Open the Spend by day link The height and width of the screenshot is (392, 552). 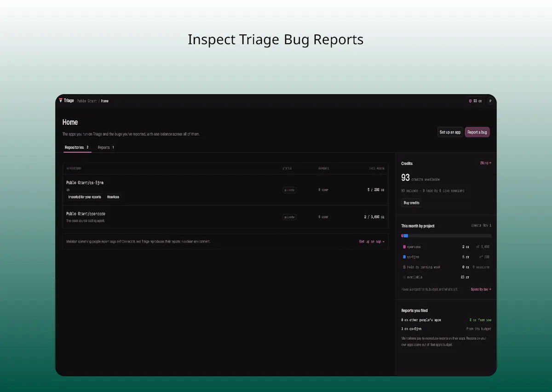point(481,289)
